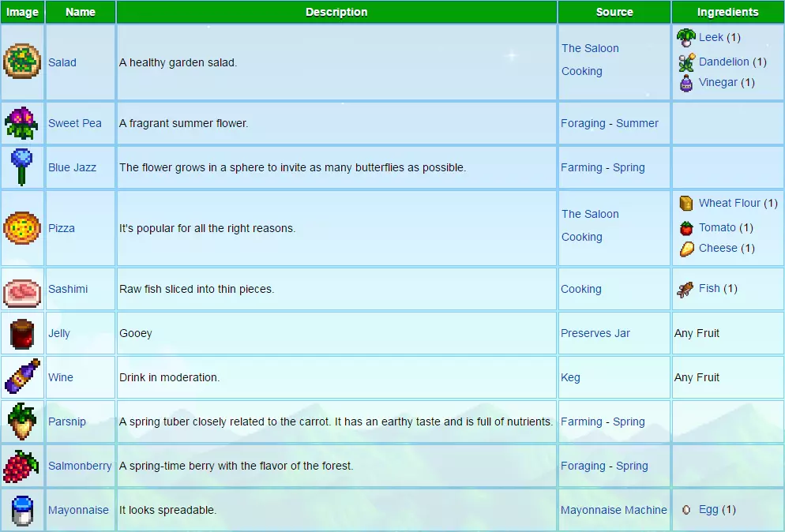Click 'It looks spreadable.' description
Image resolution: width=785 pixels, height=532 pixels.
point(167,510)
